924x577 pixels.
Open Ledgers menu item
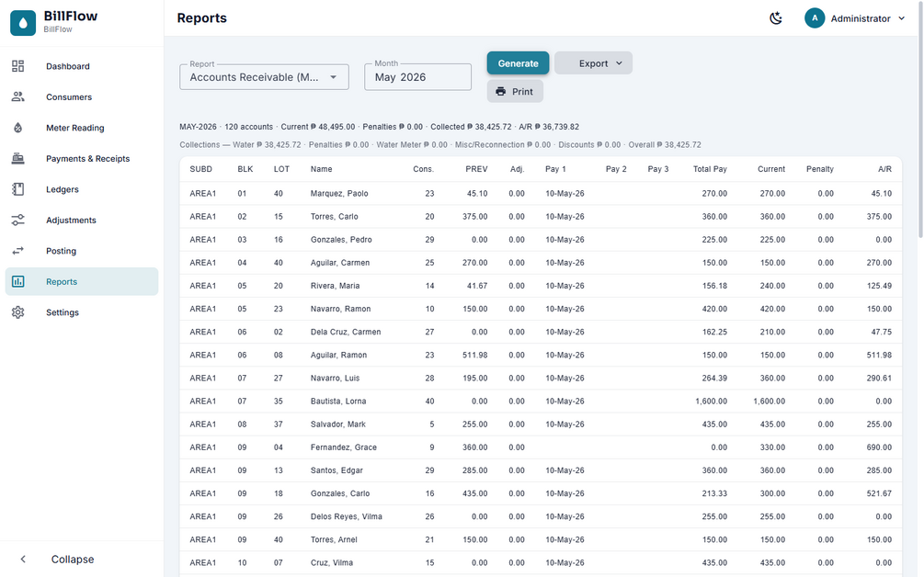point(82,189)
